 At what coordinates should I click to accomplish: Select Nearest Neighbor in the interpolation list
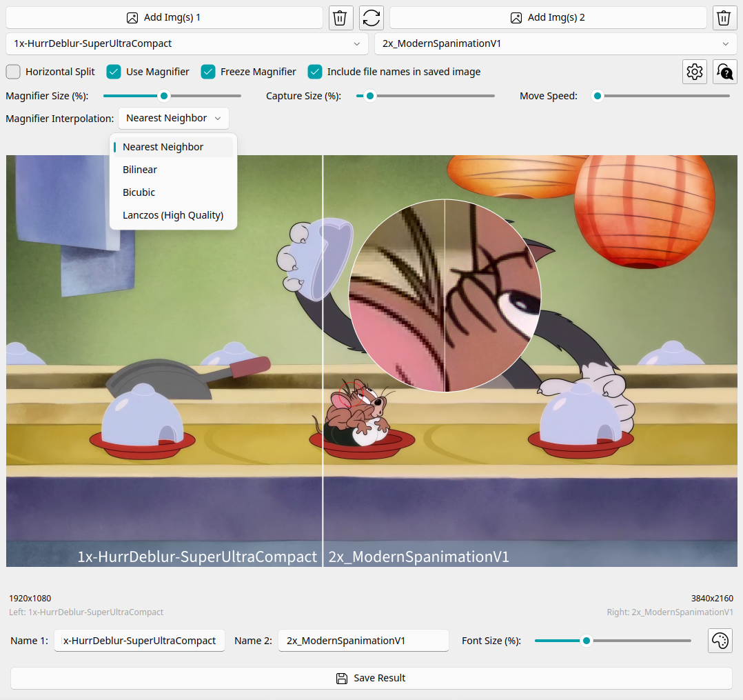[174, 147]
